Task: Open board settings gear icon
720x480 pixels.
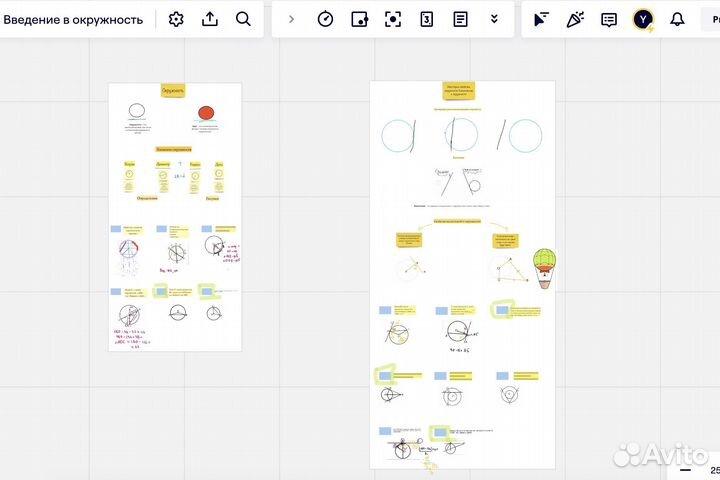Action: point(176,19)
